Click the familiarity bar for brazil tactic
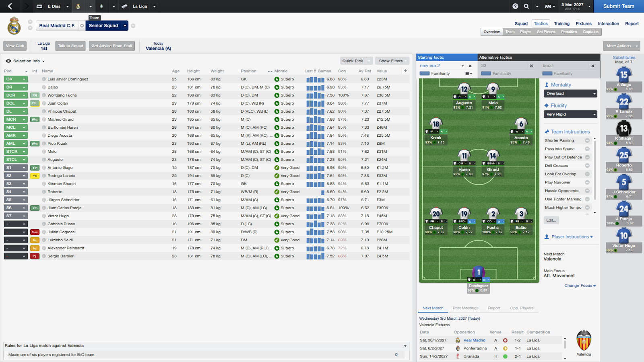This screenshot has height=362, width=644. [x=547, y=74]
